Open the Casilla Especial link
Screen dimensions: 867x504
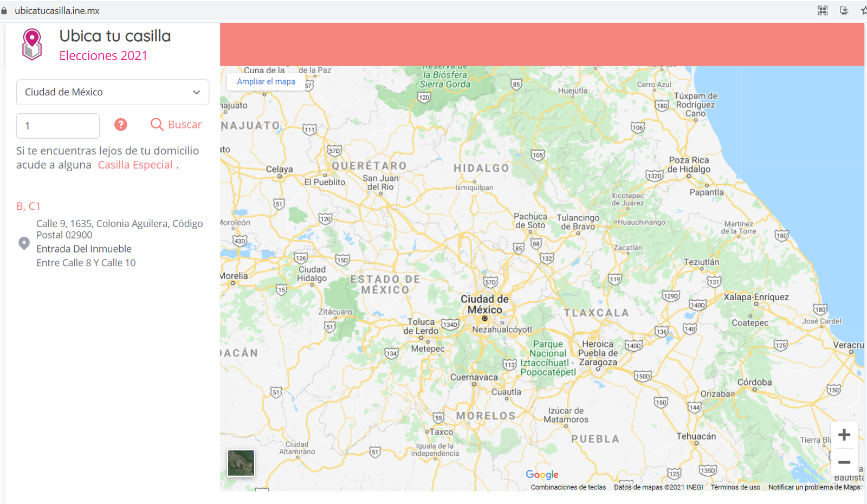pos(135,165)
